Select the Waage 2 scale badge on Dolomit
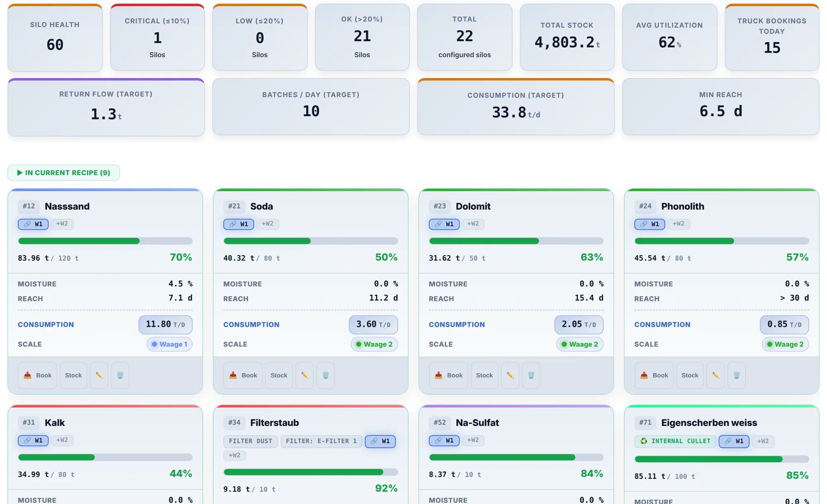The width and height of the screenshot is (827, 504). point(580,344)
